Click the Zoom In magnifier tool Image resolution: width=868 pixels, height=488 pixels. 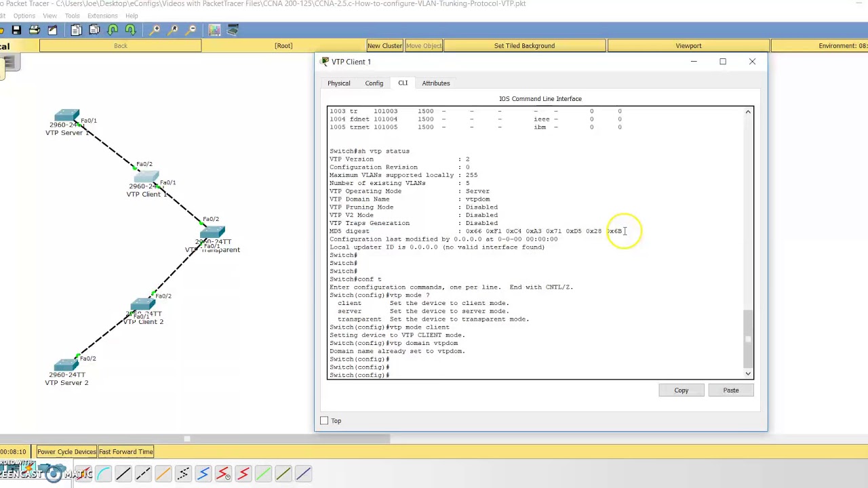coord(155,29)
